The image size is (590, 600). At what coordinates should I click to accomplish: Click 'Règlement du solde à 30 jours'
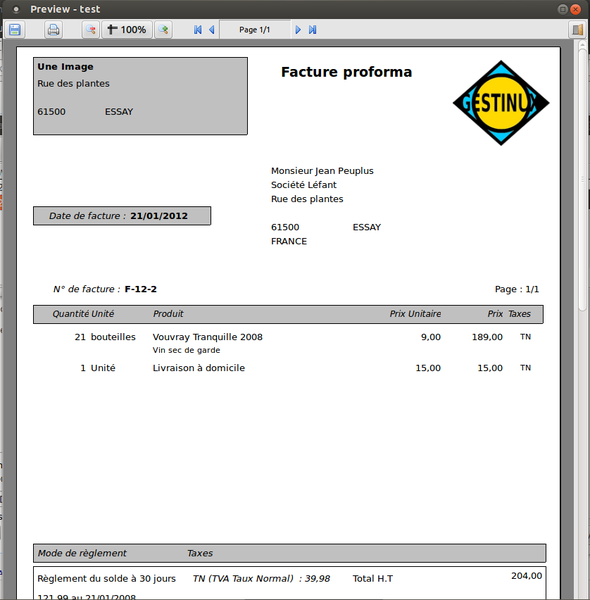pyautogui.click(x=106, y=579)
